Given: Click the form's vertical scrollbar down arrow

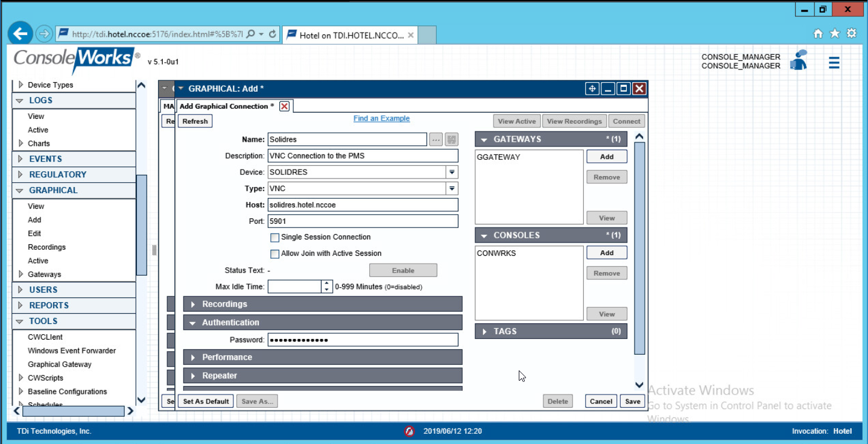Looking at the screenshot, I should 639,385.
